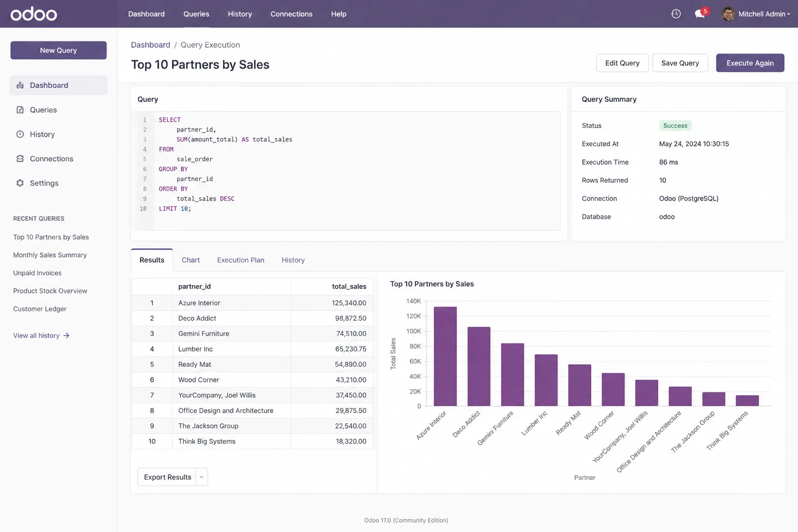Viewport: 798px width, 532px height.
Task: Select Connections in the sidebar
Action: (58, 158)
